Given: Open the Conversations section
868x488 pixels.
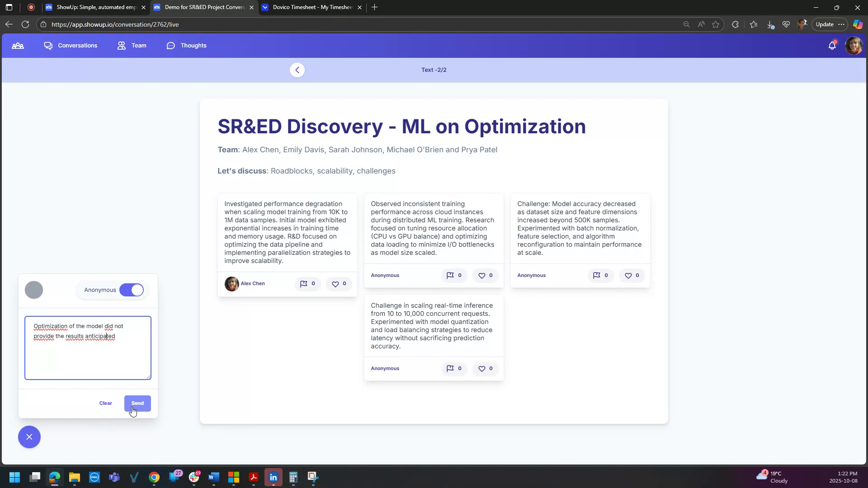Looking at the screenshot, I should pyautogui.click(x=71, y=45).
